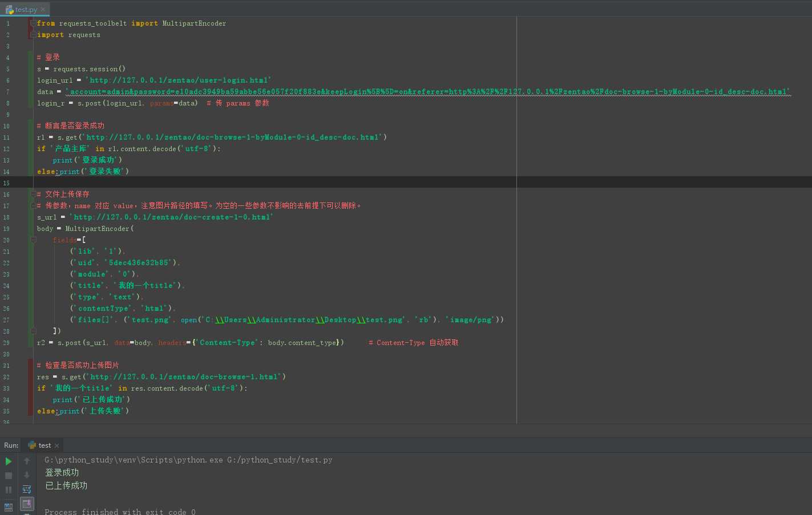Click the down arrow in Run panel
Image resolution: width=812 pixels, height=515 pixels.
27,475
